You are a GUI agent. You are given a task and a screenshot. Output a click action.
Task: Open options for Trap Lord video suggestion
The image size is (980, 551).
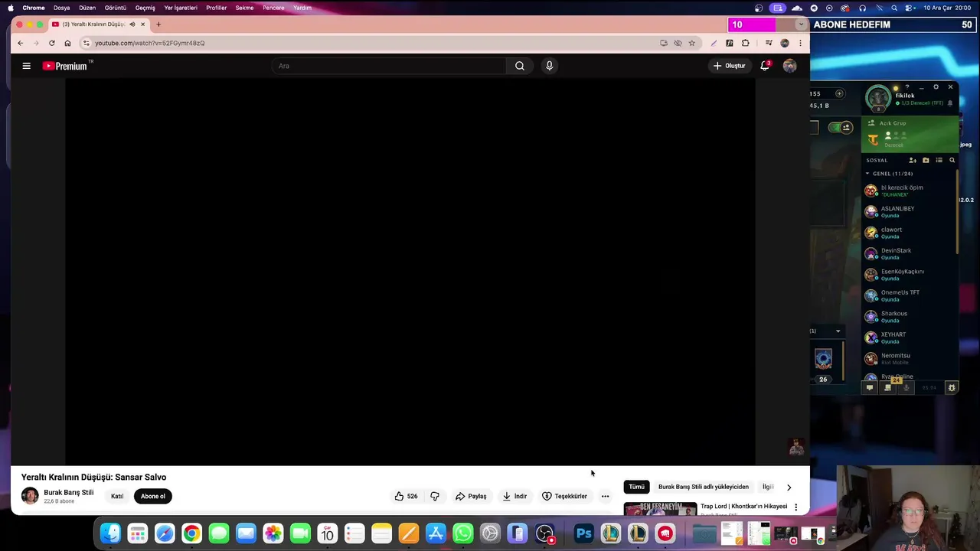click(x=795, y=507)
